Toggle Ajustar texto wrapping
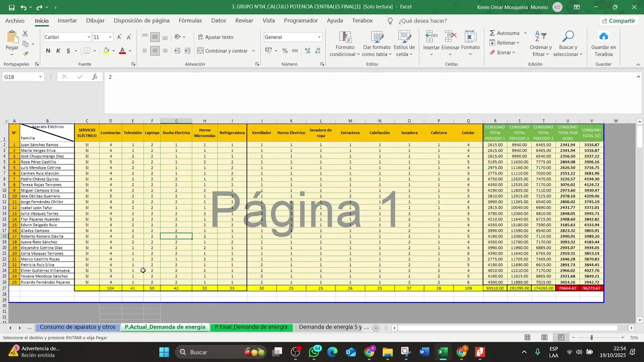Viewport: 644px width, 362px height. click(215, 37)
